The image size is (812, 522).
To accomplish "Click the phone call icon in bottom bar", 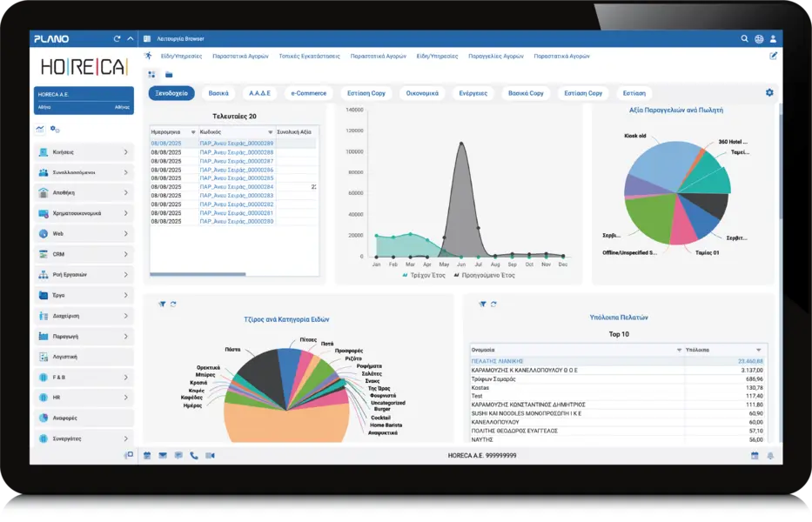I will [x=194, y=456].
